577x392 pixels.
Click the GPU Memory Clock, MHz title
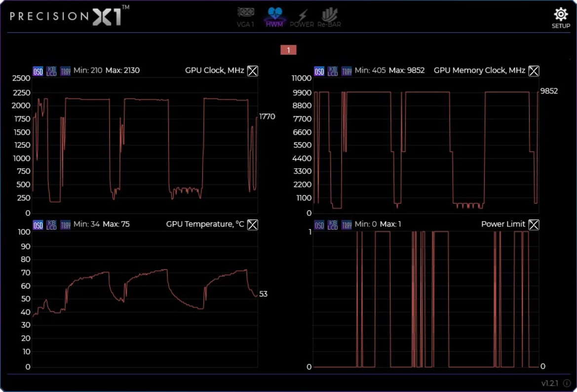[479, 70]
